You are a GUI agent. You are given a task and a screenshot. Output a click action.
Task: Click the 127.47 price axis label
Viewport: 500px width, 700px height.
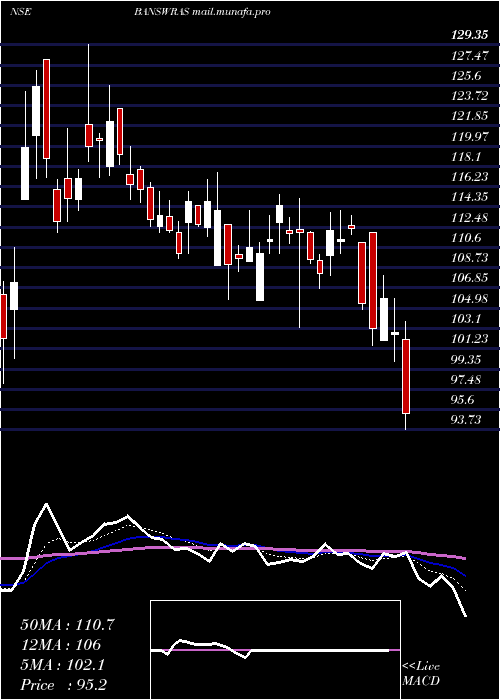469,56
